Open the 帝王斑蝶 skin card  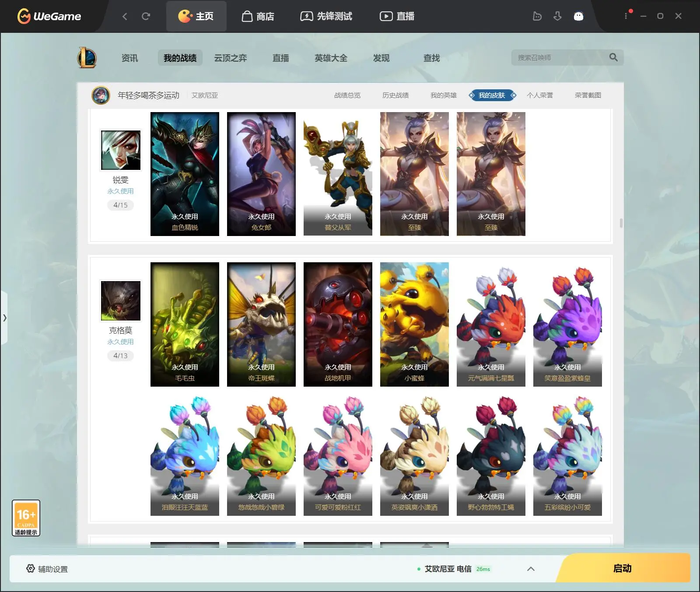tap(261, 324)
